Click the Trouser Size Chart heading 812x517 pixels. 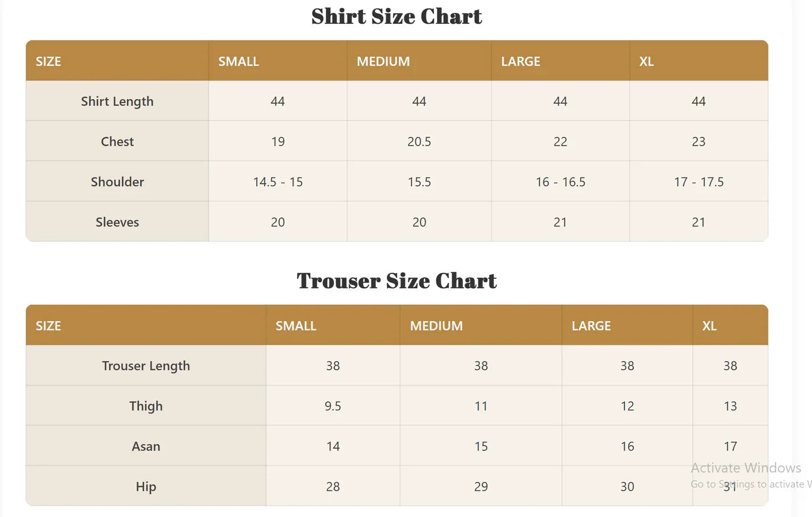pos(397,281)
